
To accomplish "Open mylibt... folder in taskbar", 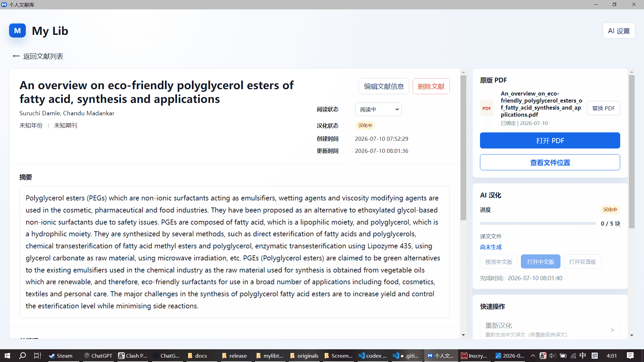I will pos(270,356).
